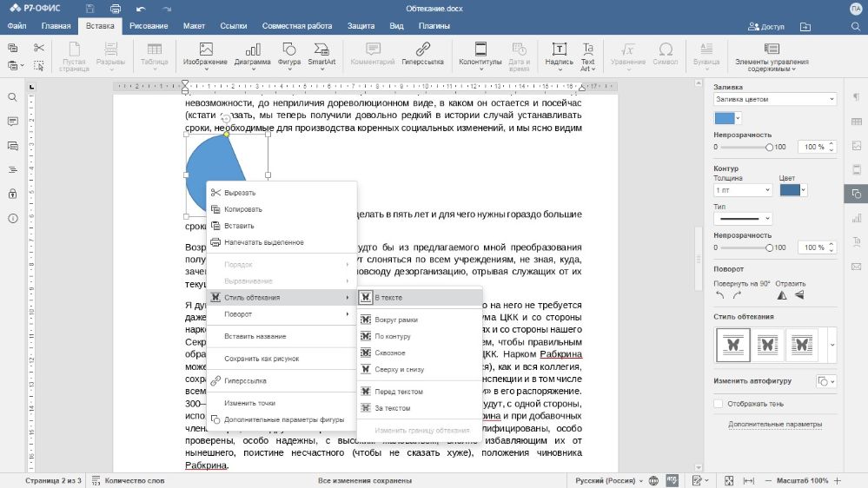Click the Колонтитулы header-footer icon

(480, 49)
